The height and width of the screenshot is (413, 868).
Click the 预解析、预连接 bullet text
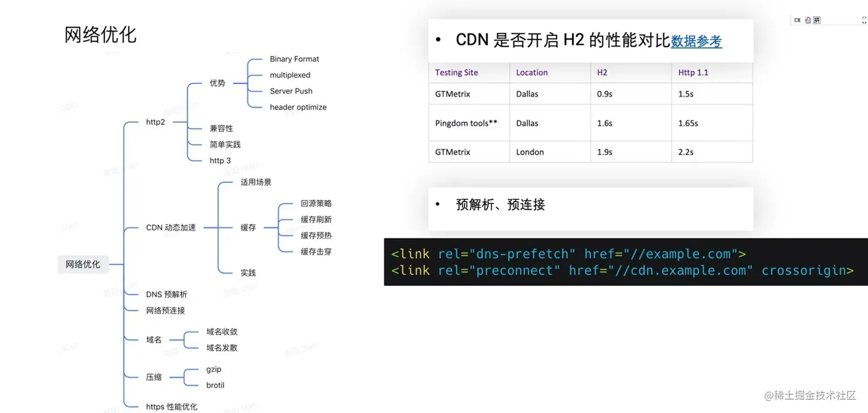(x=500, y=204)
